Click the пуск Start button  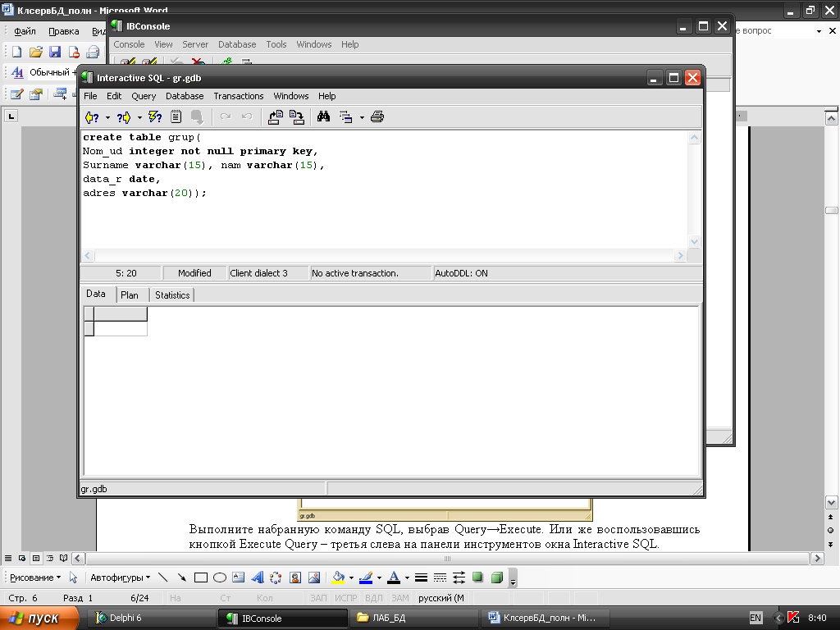[x=39, y=619]
